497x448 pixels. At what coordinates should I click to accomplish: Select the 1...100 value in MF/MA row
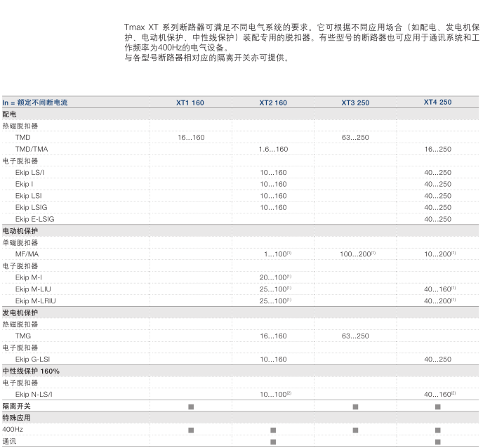coord(278,254)
